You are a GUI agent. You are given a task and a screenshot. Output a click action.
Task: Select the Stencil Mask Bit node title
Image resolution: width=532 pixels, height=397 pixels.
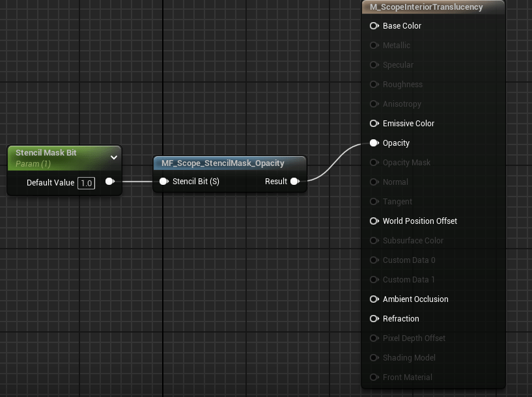click(46, 153)
